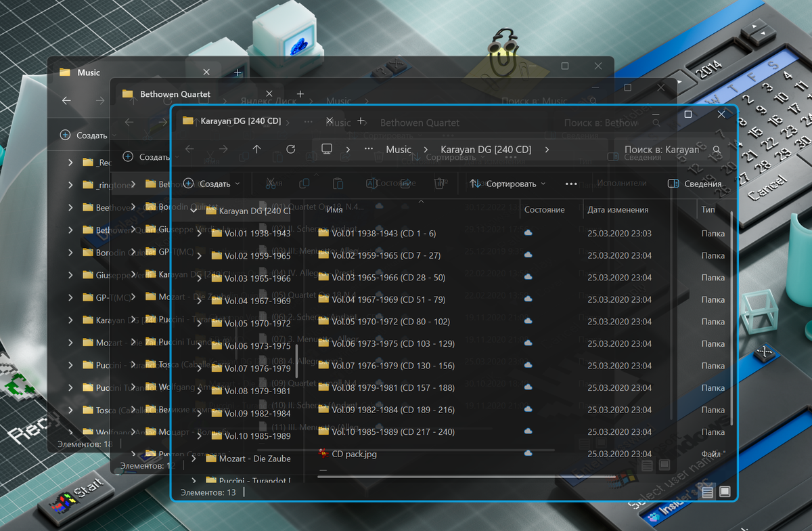
Task: Expand Mozart - Die Zaube tree node in Karayan window
Action: (194, 459)
